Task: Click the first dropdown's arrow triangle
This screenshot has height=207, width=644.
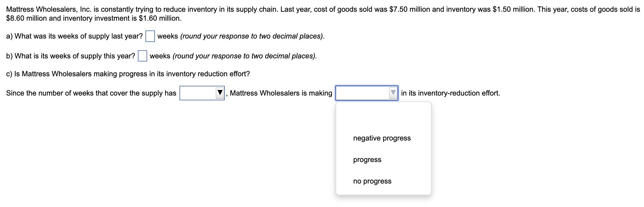Action: (x=219, y=93)
